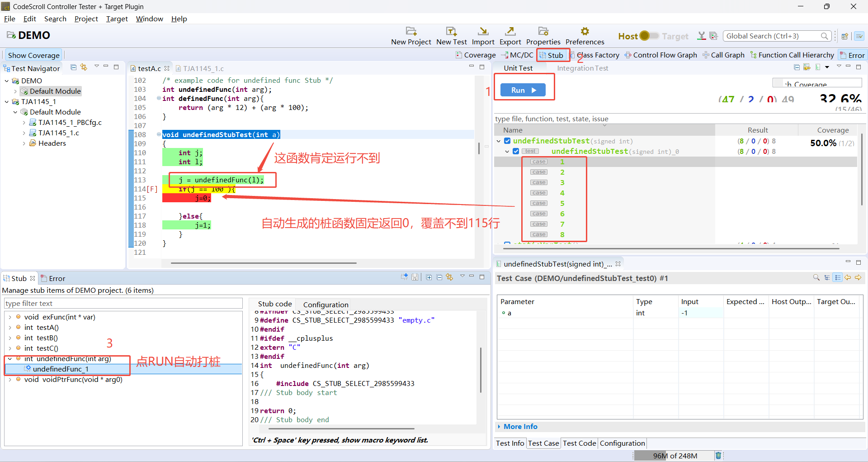868x462 pixels.
Task: Expand Default Module under DEMO
Action: (15, 91)
